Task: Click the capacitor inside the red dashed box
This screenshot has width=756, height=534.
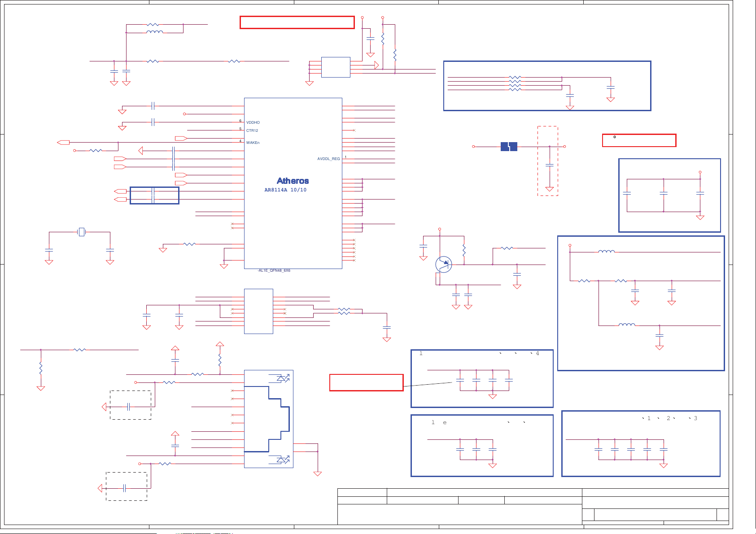Action: 549,165
